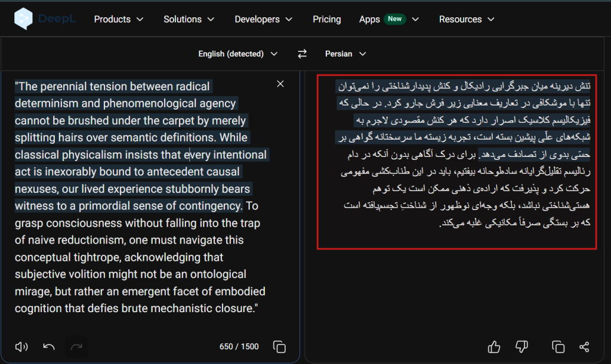
Task: Expand the Developers chevron arrow
Action: point(289,19)
